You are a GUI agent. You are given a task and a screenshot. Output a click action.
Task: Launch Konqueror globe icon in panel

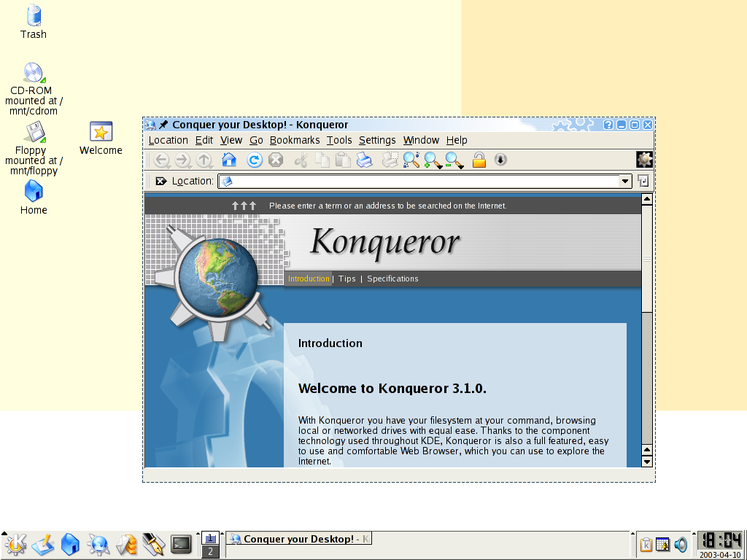tap(98, 544)
